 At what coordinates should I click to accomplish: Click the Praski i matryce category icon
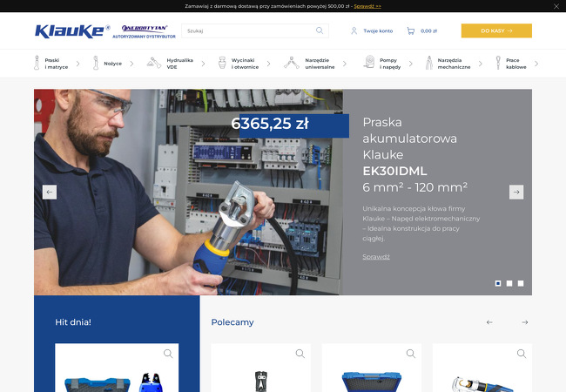(37, 63)
